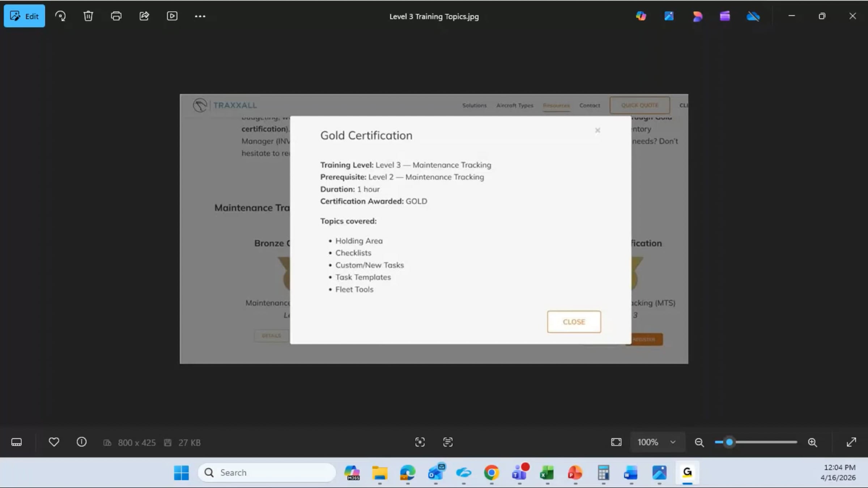
Task: Open the OneDrive cloud icon in title bar
Action: 753,16
